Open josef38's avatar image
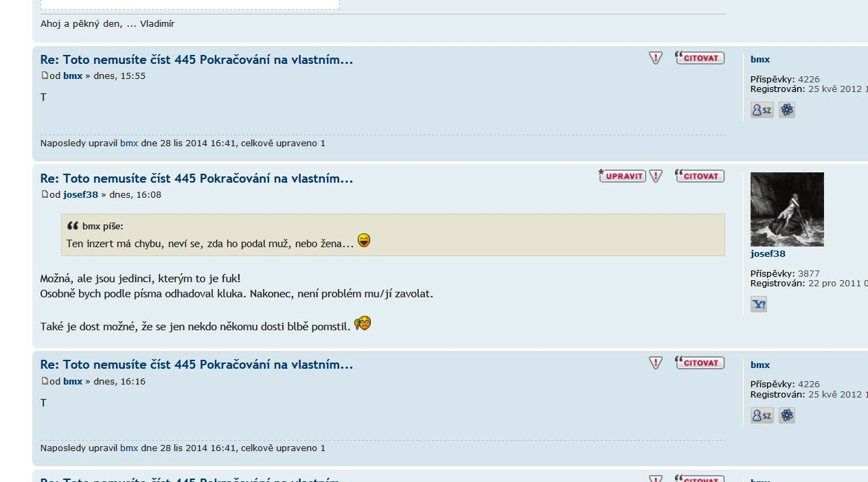 pos(787,209)
